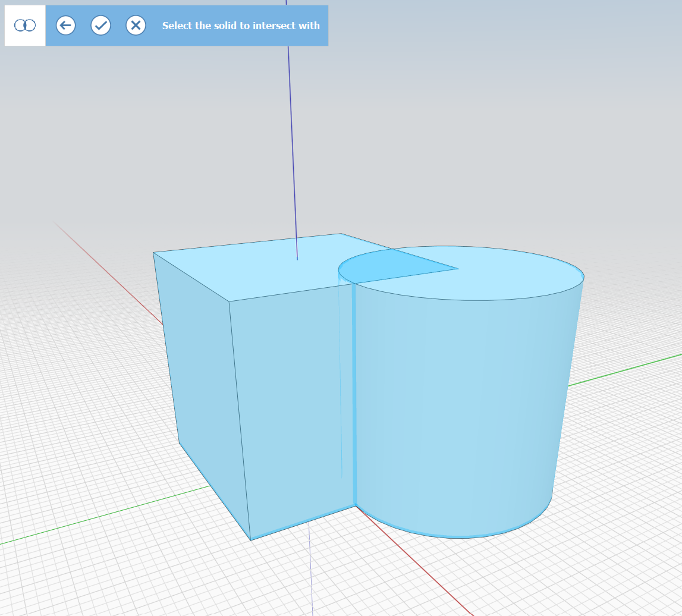Click the Intersect tool icon with overlapping circles
Viewport: 682px width, 616px height.
25,26
